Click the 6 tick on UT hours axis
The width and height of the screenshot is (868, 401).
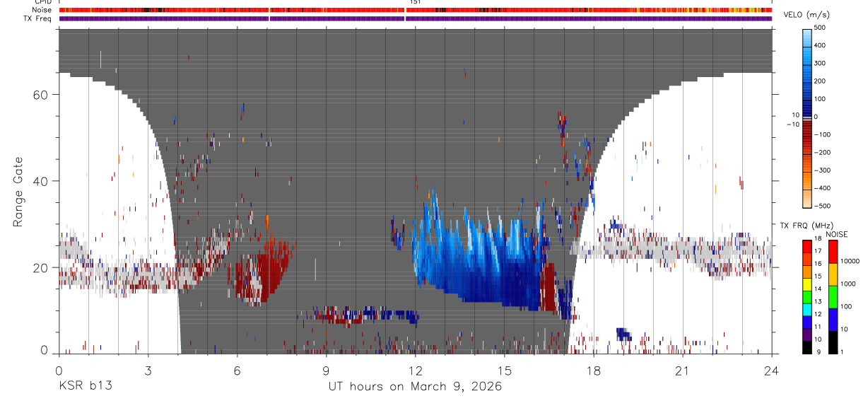237,371
